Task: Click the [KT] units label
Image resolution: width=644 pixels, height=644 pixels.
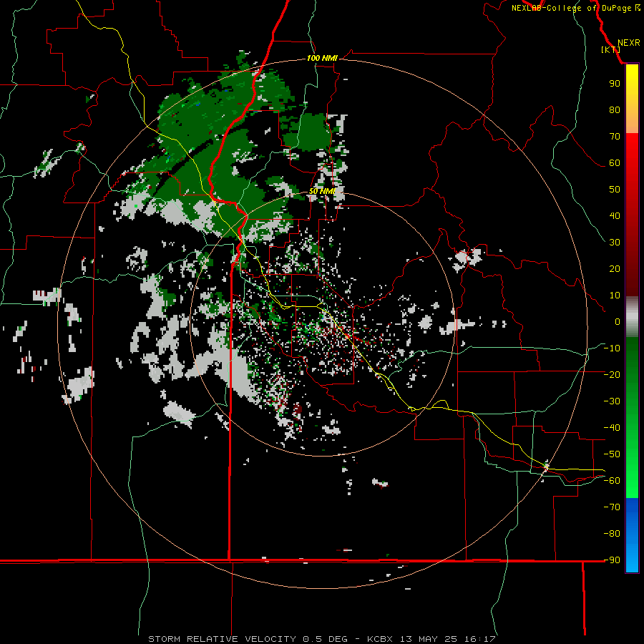Action: point(611,49)
